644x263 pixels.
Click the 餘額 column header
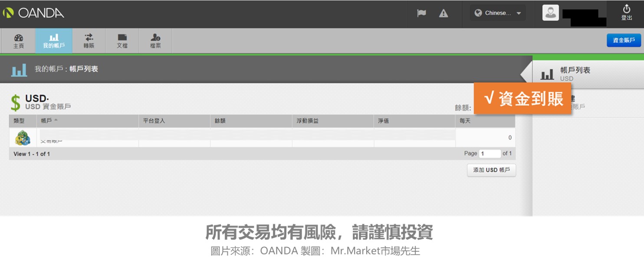coord(251,121)
